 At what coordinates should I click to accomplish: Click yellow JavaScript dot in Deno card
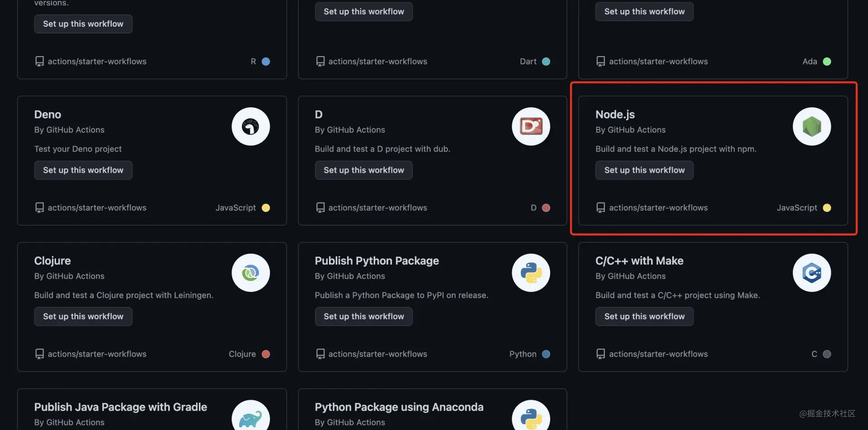click(x=266, y=208)
